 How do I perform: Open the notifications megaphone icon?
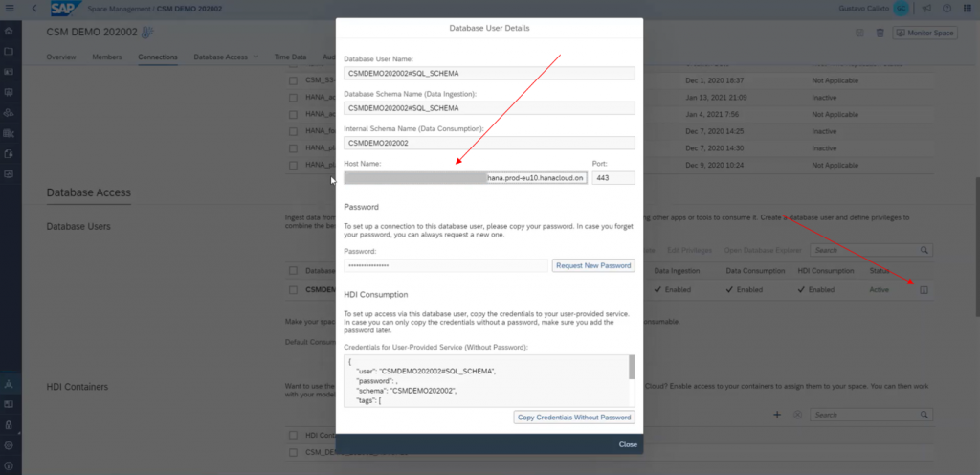click(926, 8)
